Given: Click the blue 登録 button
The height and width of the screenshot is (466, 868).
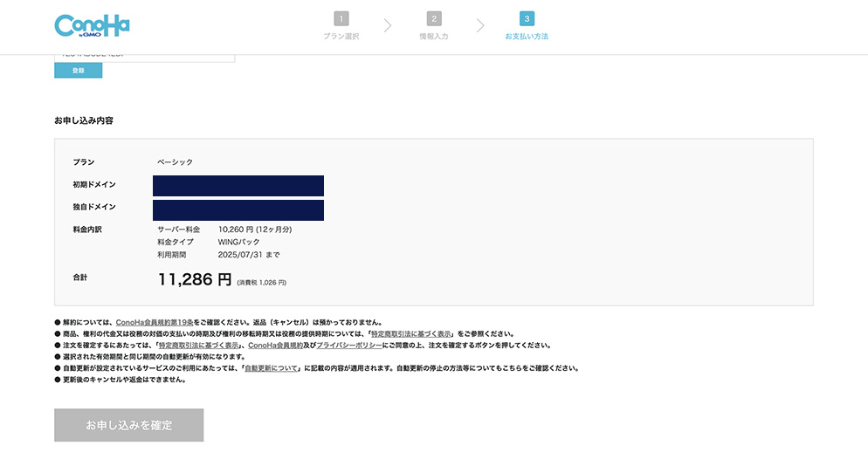Looking at the screenshot, I should tap(78, 71).
